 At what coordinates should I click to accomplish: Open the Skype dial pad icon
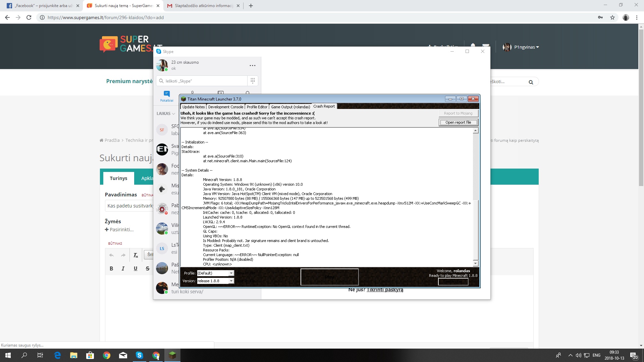253,80
